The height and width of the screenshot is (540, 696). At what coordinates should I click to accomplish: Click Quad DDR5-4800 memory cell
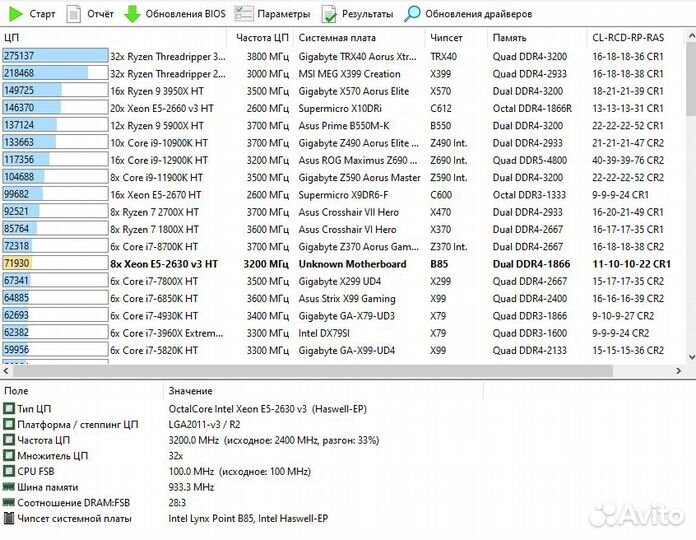point(530,160)
